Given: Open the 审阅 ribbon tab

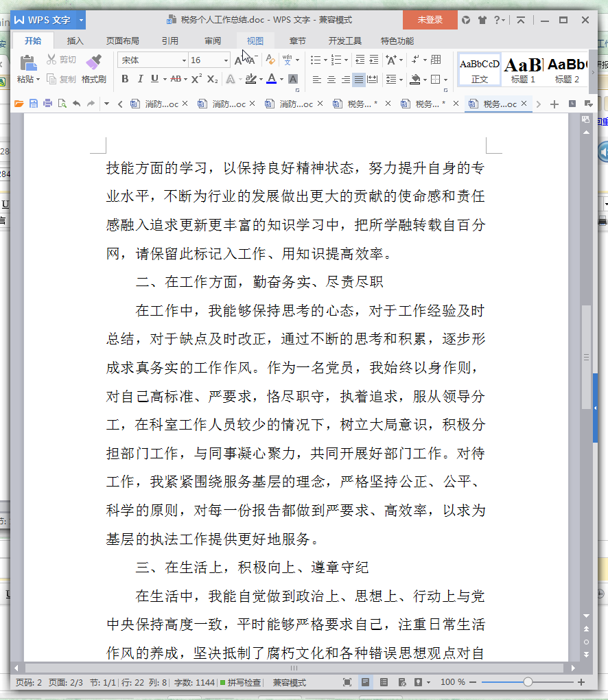Looking at the screenshot, I should pyautogui.click(x=213, y=40).
